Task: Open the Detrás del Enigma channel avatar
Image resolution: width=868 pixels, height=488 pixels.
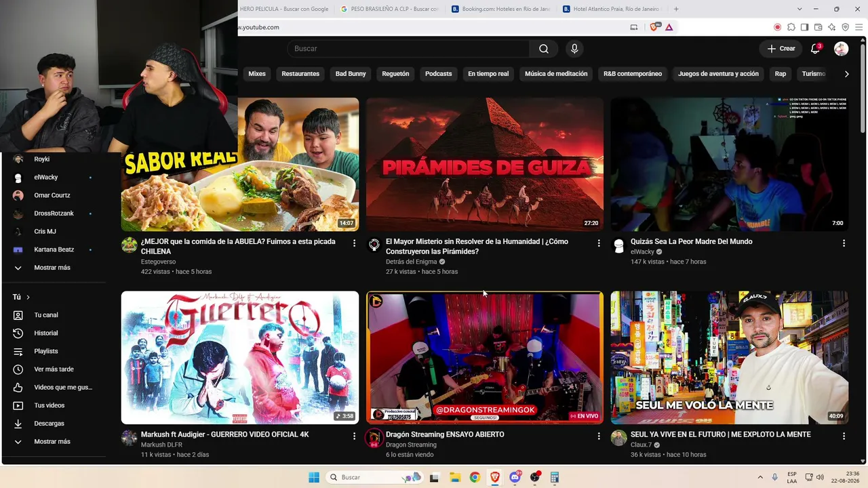Action: click(x=374, y=245)
